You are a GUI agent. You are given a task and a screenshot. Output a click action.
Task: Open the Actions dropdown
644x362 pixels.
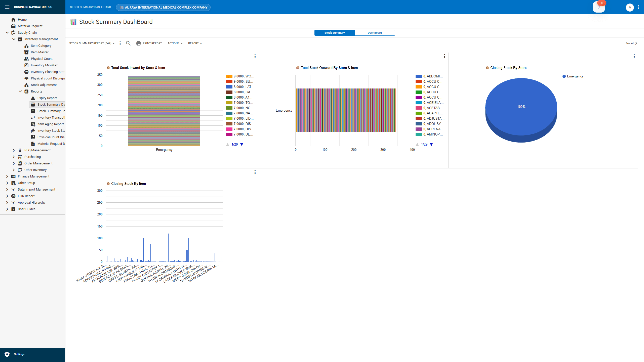(x=175, y=43)
